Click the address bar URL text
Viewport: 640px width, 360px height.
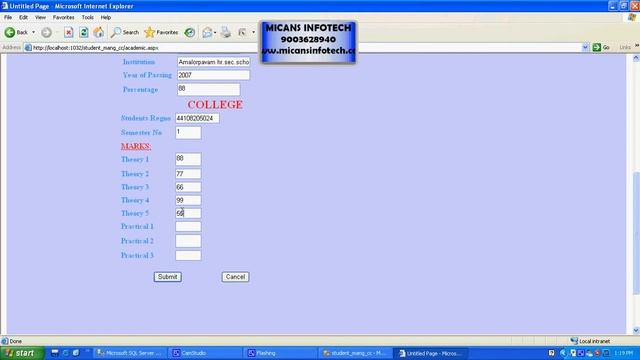[96, 48]
